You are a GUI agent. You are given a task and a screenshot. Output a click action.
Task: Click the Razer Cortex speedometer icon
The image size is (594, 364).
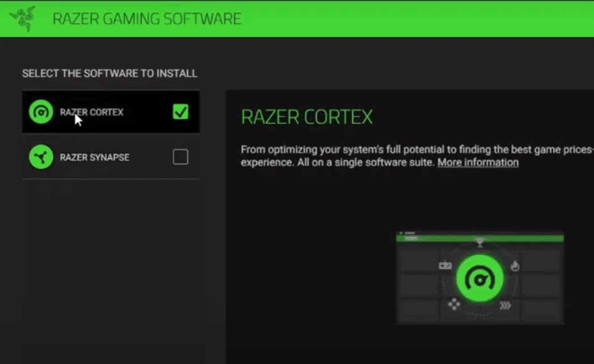click(x=40, y=112)
